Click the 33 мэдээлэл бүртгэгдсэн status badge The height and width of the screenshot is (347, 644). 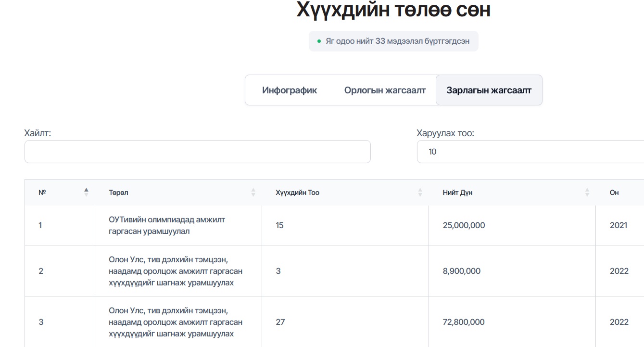393,41
